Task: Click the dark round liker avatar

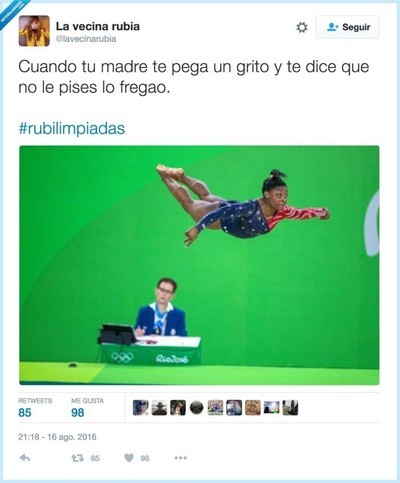Action: (196, 408)
